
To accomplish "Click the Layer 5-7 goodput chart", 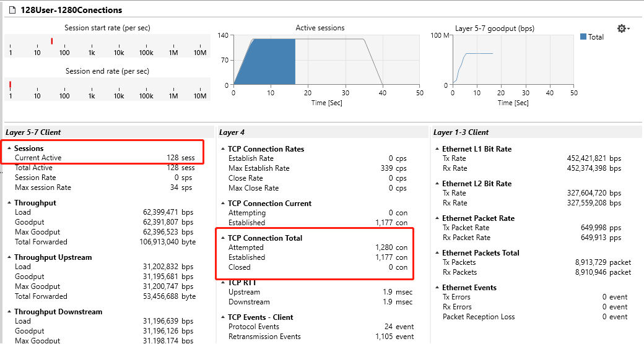I will click(513, 60).
